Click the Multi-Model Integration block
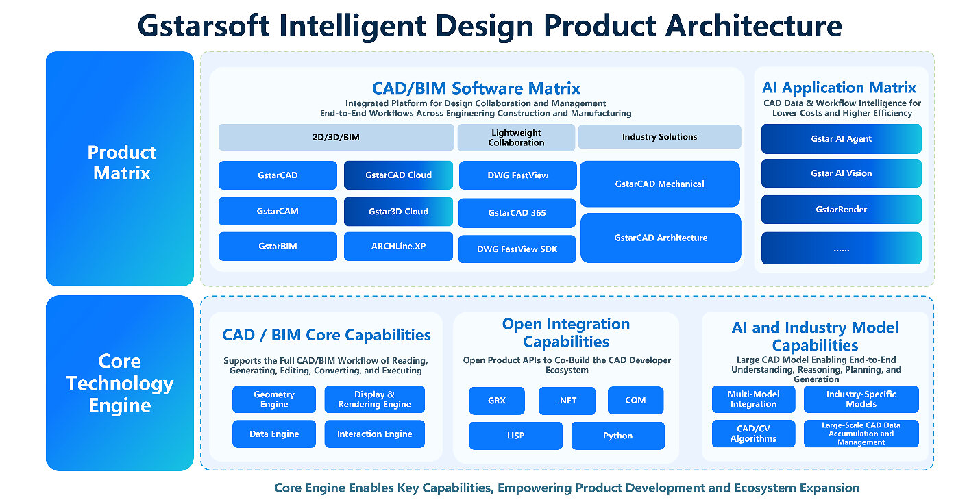980x502 pixels. 753,399
